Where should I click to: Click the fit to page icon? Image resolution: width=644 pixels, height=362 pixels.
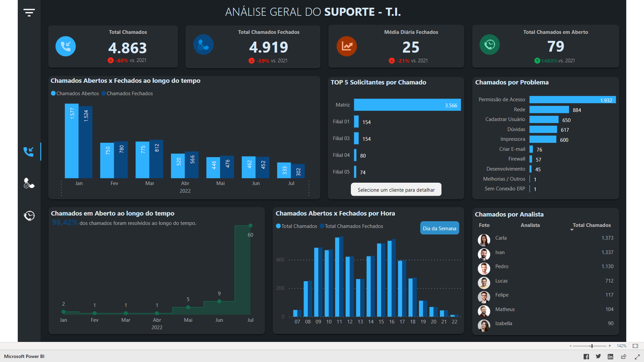pyautogui.click(x=635, y=346)
